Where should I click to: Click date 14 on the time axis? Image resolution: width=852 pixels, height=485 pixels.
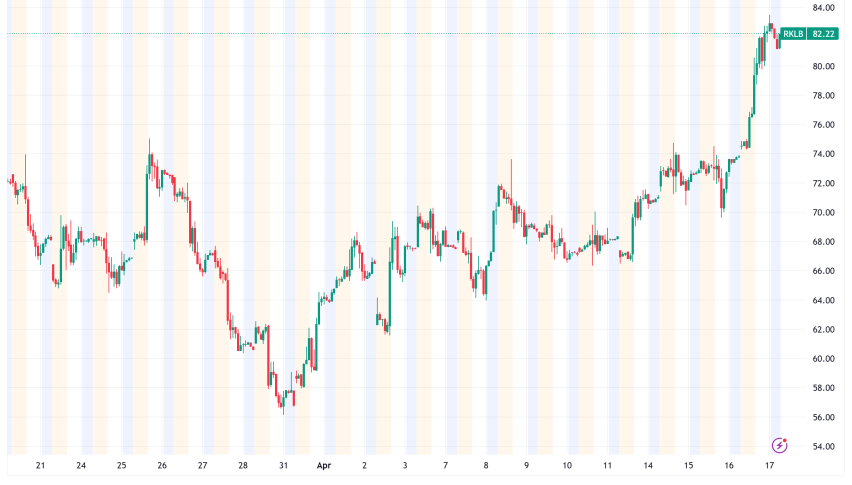pyautogui.click(x=648, y=466)
